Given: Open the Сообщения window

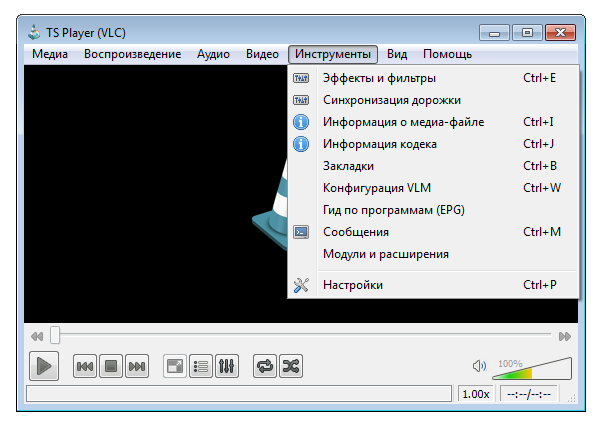Looking at the screenshot, I should [x=433, y=232].
